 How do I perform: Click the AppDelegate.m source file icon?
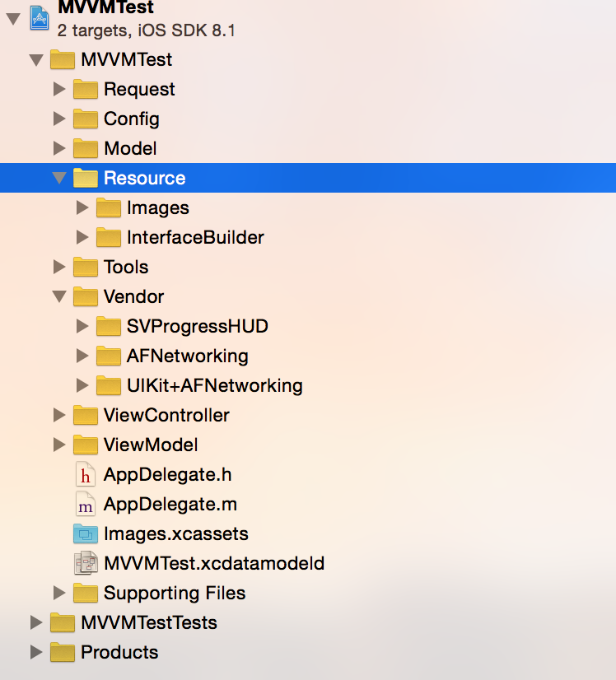coord(85,504)
